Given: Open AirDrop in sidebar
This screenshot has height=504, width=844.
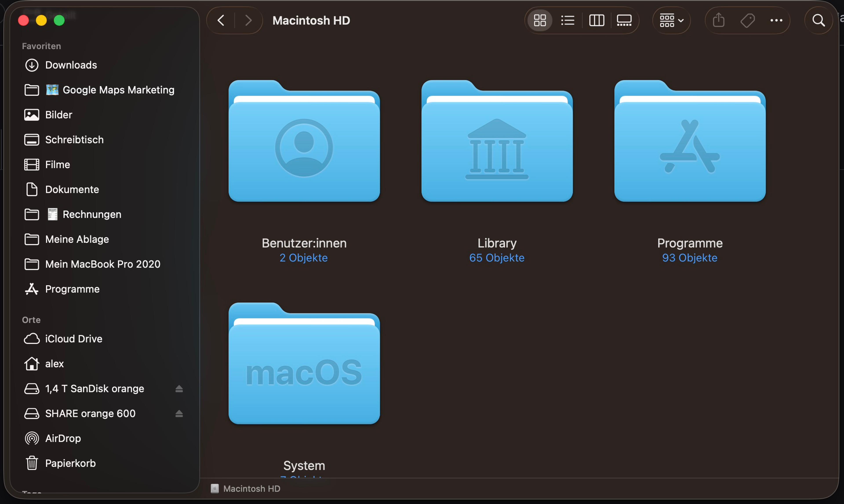Looking at the screenshot, I should point(105,438).
